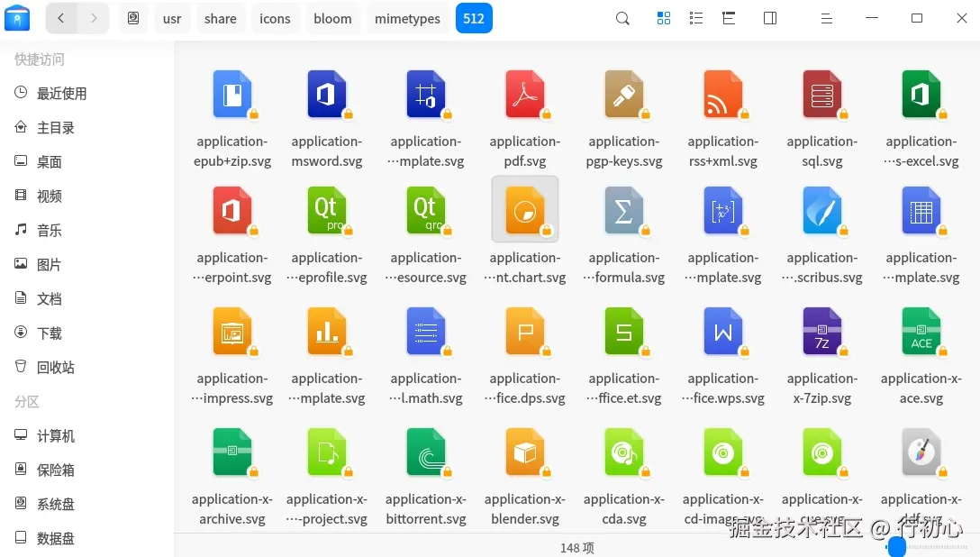Navigate to the bloom breadcrumb
Image resolution: width=980 pixels, height=557 pixels.
click(x=332, y=19)
